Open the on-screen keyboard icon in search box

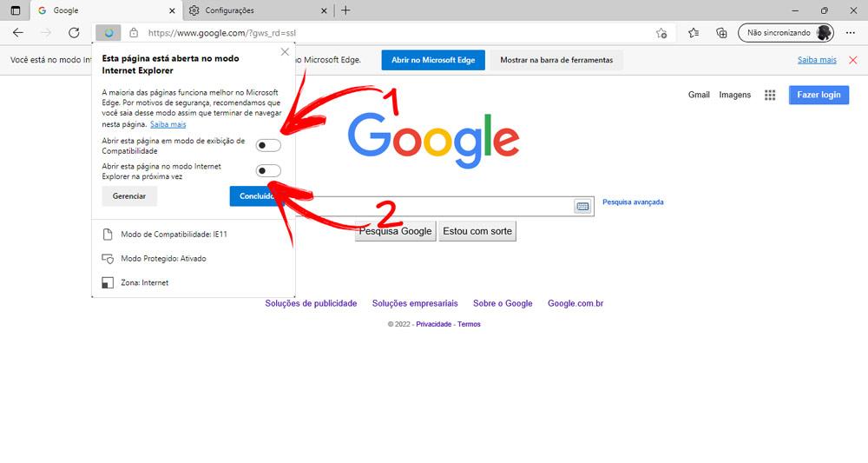tap(582, 207)
